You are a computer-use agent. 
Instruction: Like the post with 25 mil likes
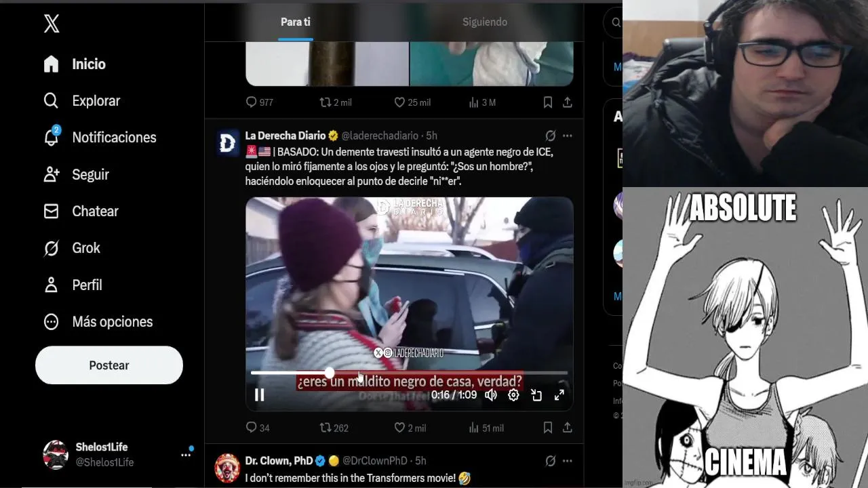(x=412, y=102)
